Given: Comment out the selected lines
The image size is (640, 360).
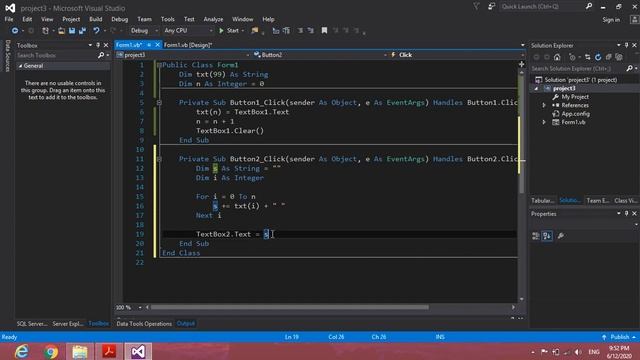Looking at the screenshot, I should [276, 31].
